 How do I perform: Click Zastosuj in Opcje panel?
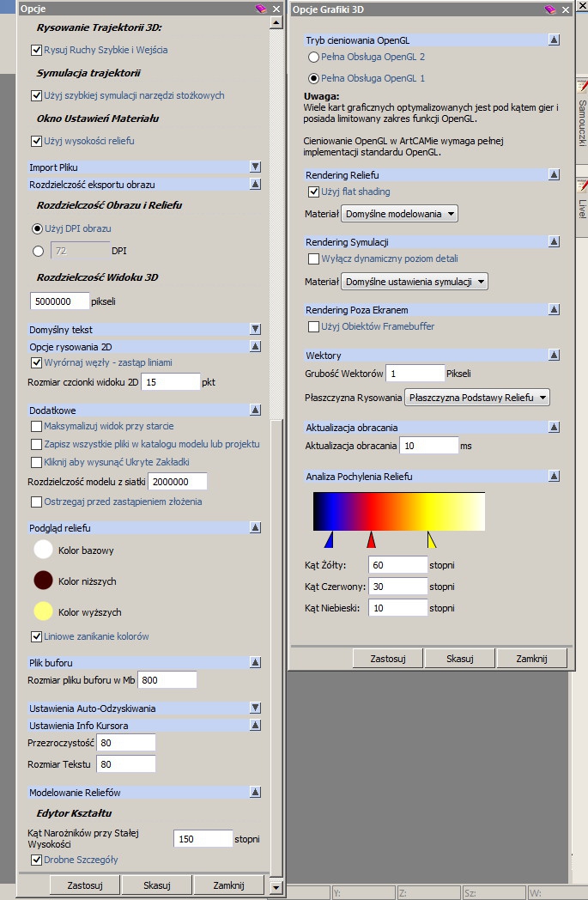click(85, 885)
